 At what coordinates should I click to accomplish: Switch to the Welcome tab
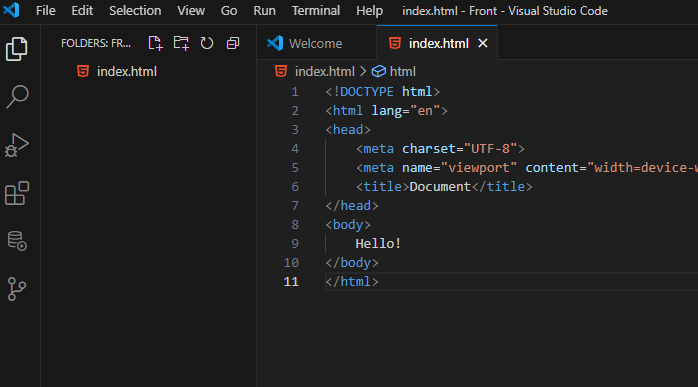316,43
